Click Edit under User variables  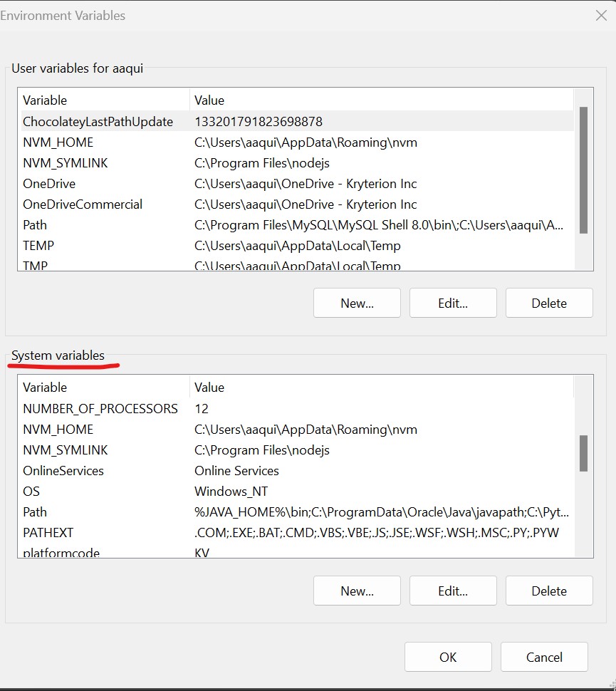click(453, 303)
